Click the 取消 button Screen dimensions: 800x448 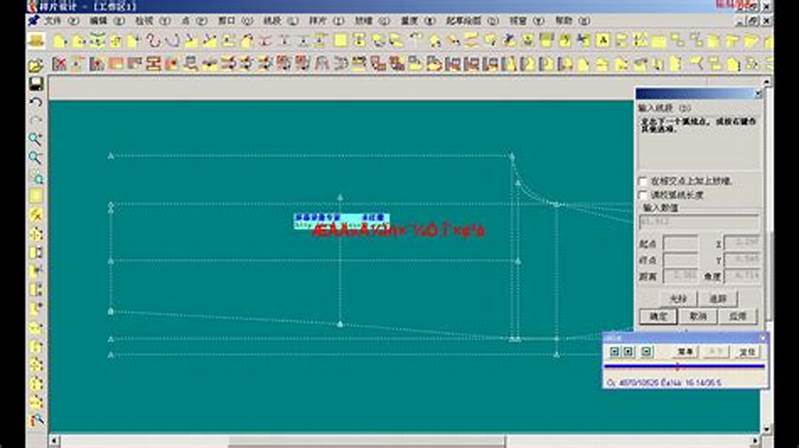[697, 316]
